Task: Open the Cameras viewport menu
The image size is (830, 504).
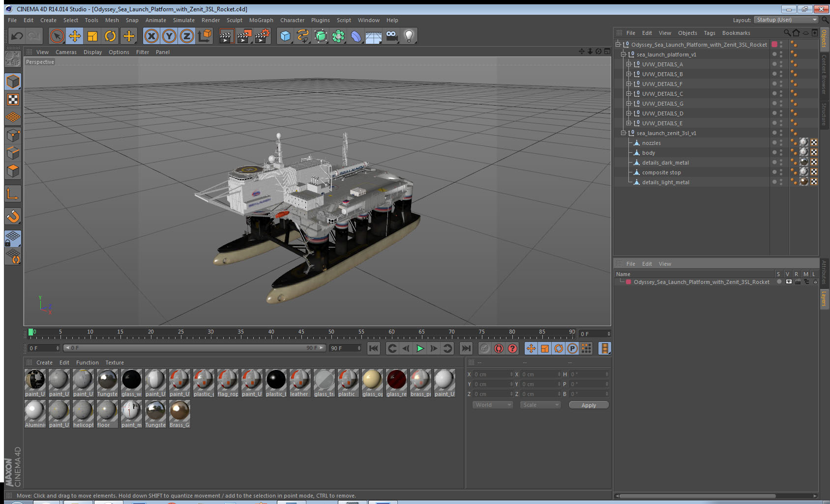Action: [66, 52]
